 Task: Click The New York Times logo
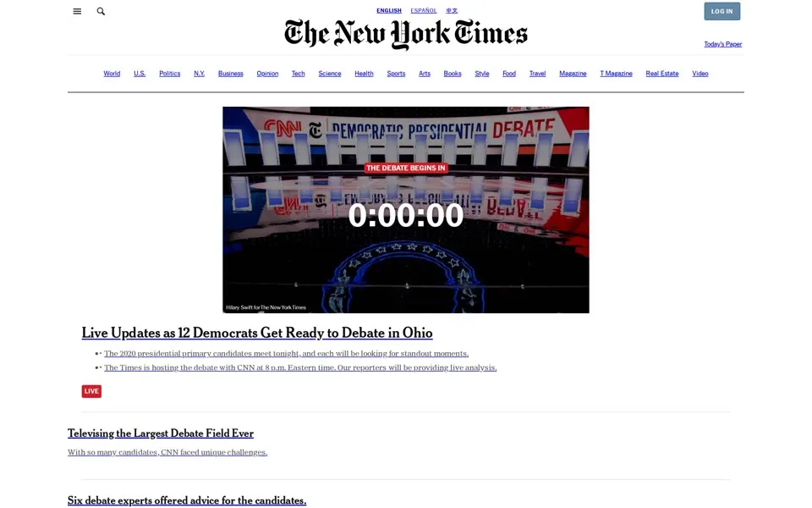(406, 34)
